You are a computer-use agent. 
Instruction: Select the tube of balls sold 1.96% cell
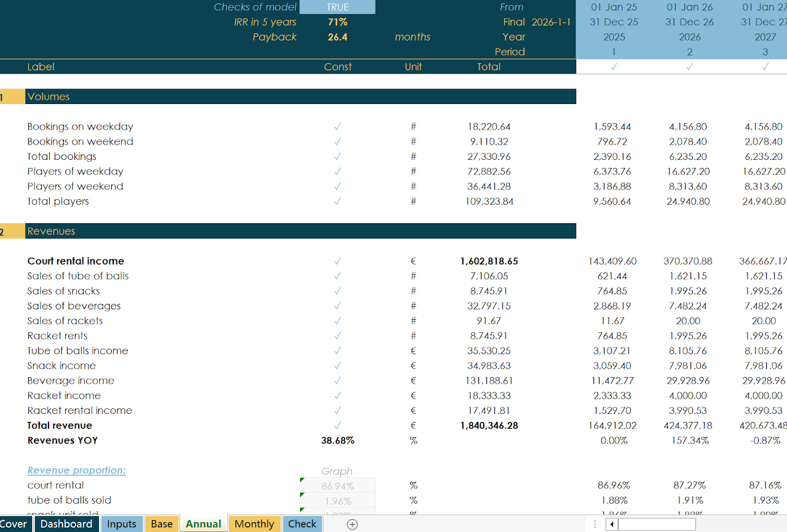pyautogui.click(x=338, y=500)
